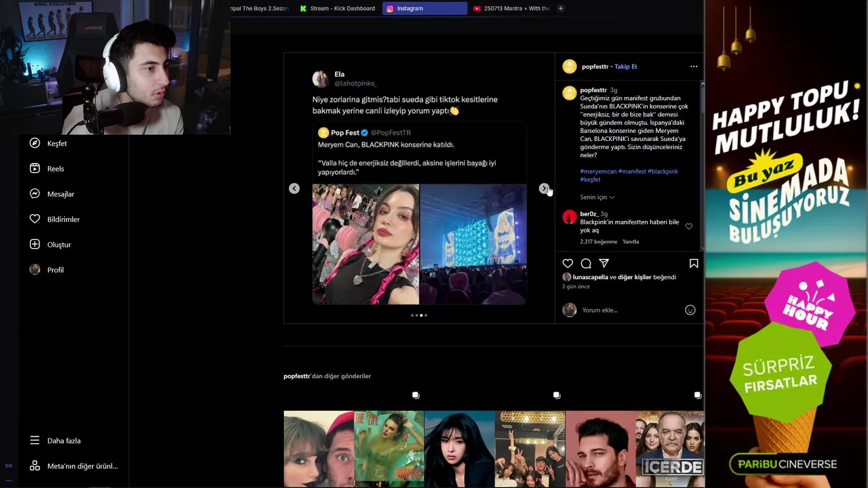Click popfesttr profile avatar in post header
The image size is (868, 488).
click(x=570, y=66)
